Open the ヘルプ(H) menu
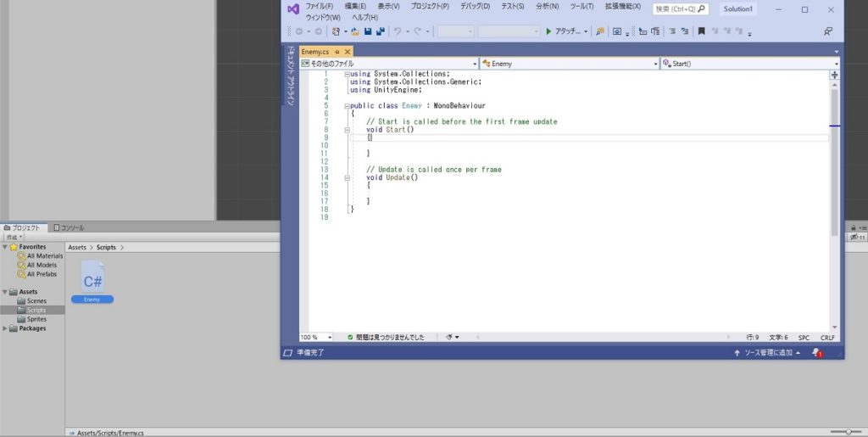 [x=364, y=17]
